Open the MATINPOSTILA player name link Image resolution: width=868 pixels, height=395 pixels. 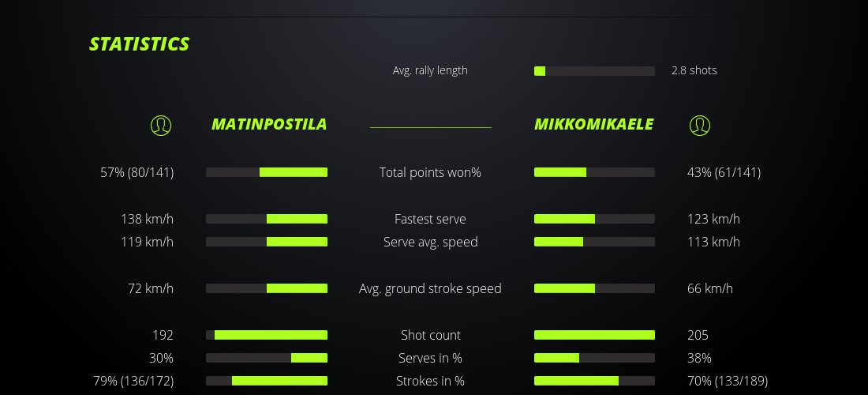click(269, 125)
